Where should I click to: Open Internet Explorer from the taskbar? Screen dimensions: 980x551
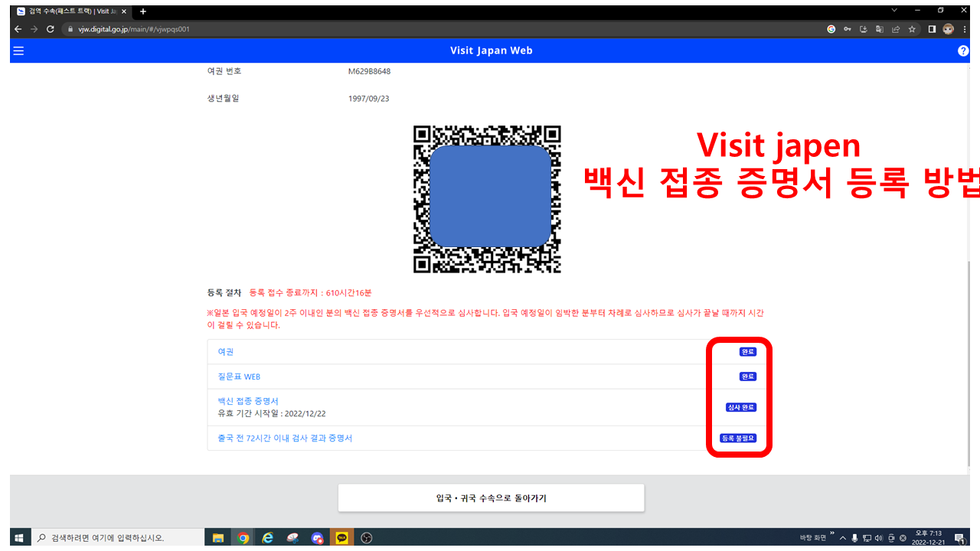pos(267,538)
